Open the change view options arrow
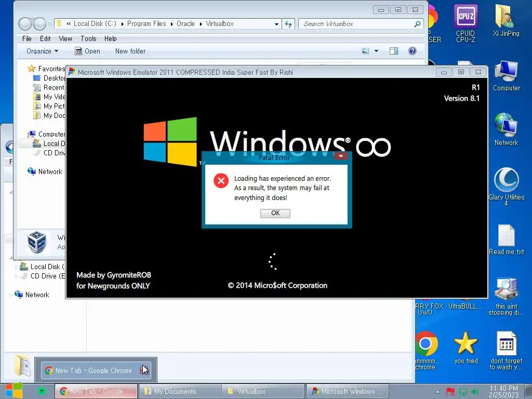Image resolution: width=532 pixels, height=399 pixels. pos(376,51)
